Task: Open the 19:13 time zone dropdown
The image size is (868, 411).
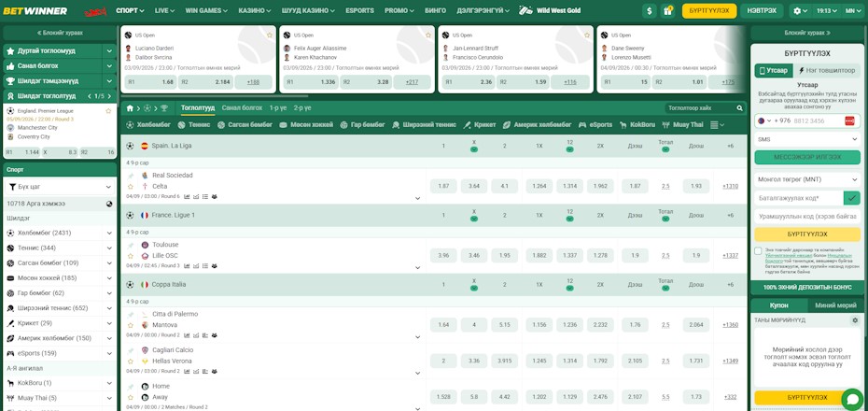Action: click(827, 10)
